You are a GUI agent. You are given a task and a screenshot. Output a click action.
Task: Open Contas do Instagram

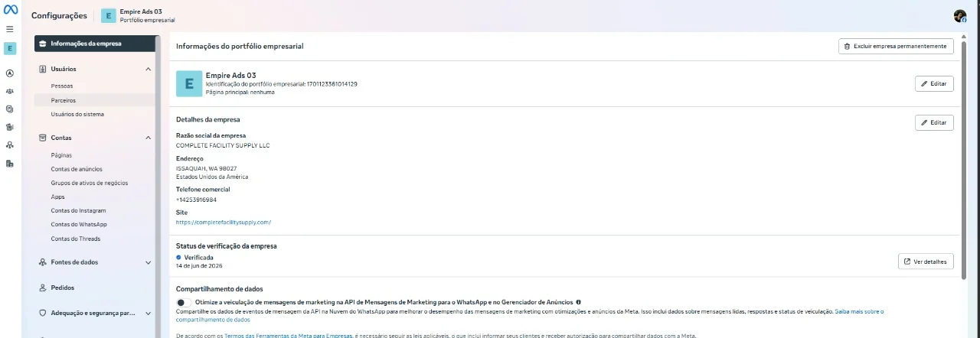click(x=78, y=210)
